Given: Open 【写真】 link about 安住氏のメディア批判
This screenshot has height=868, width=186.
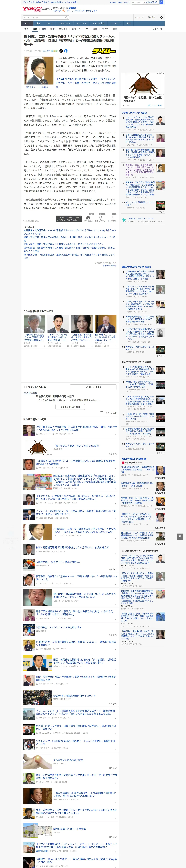Looking at the screenshot, I should 86,83.
